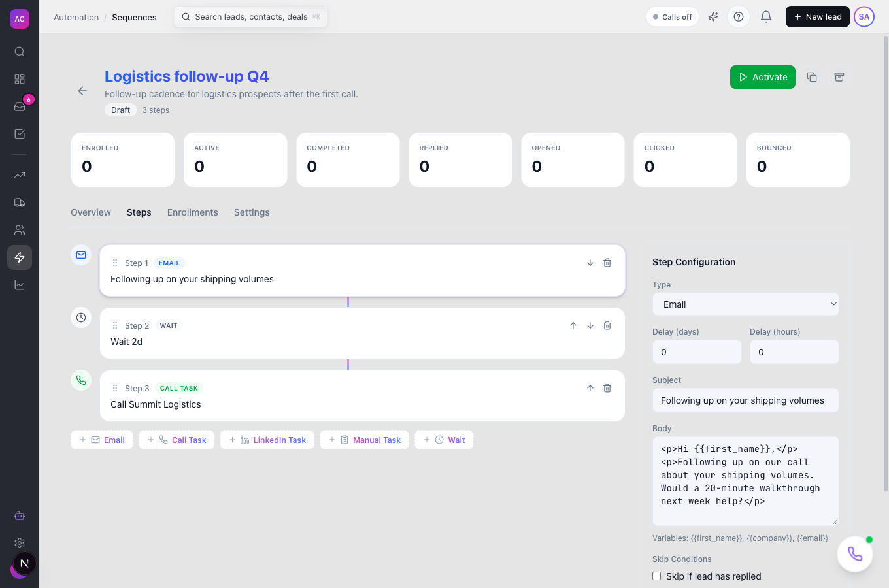
Task: Open the tasks checkbox icon in sidebar
Action: [x=20, y=134]
